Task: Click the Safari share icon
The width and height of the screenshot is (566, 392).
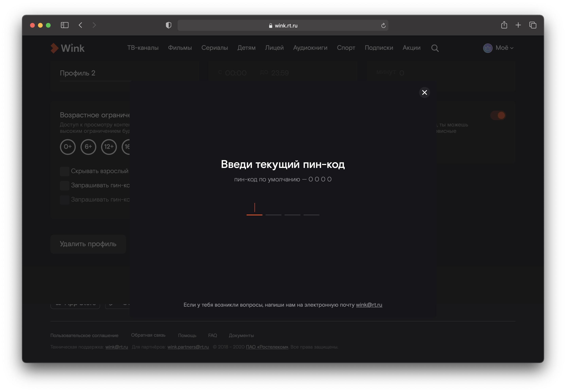Action: [x=504, y=25]
